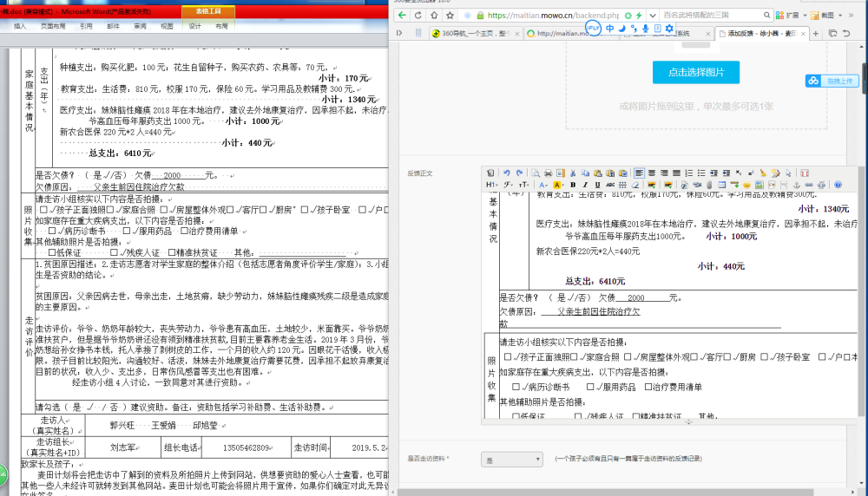The height and width of the screenshot is (496, 868).
Task: Open a new browser tab
Action: pos(815,34)
